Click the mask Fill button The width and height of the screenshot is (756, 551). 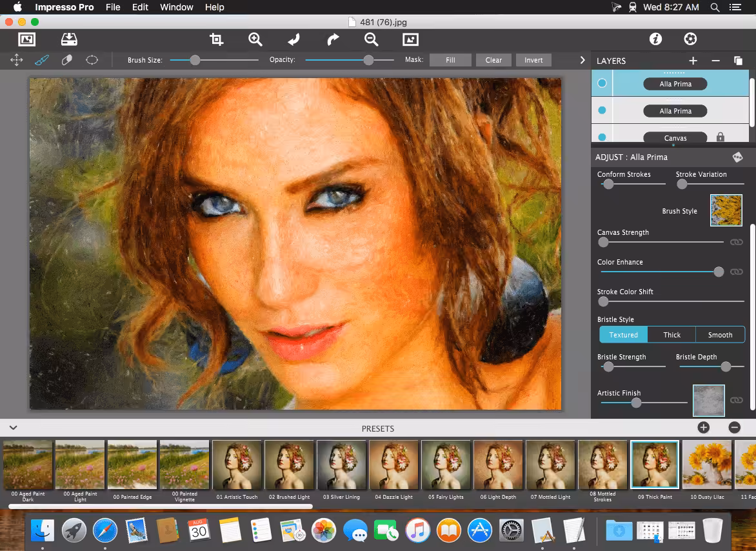coord(450,60)
